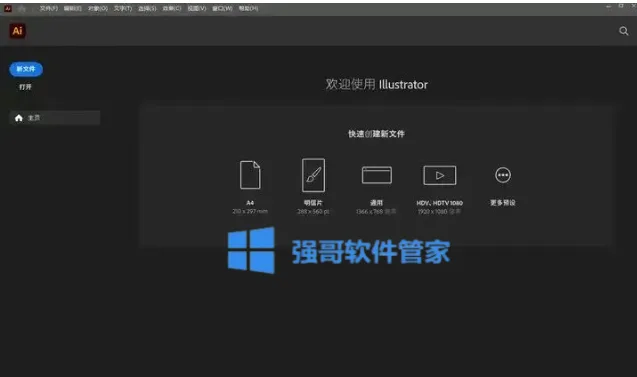
Task: Choose the HDV, HDTV 1080 video preset
Action: click(x=440, y=175)
